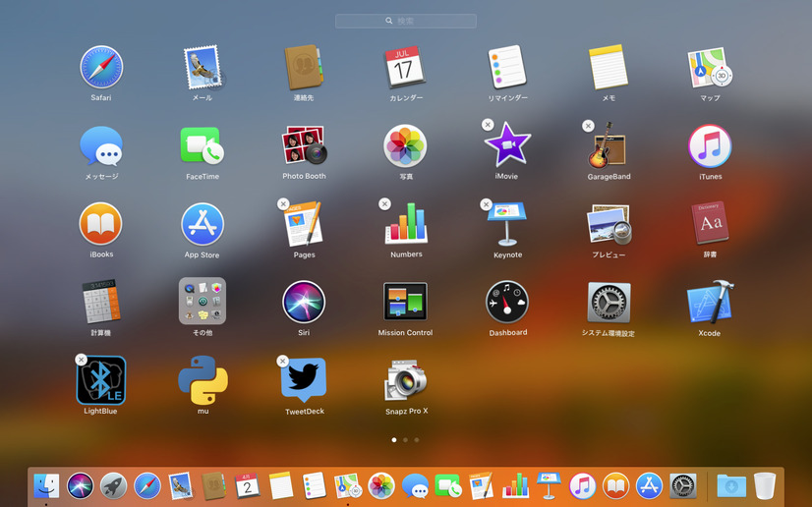Open the 辞書 Dictionary app
Image resolution: width=812 pixels, height=507 pixels.
coord(710,224)
